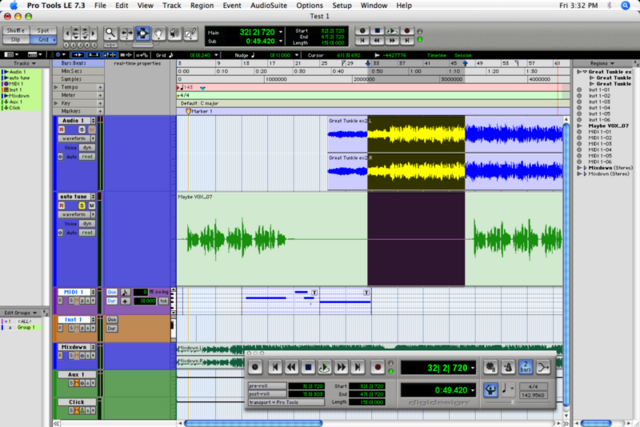Click the pre-roll button in Transport
The width and height of the screenshot is (640, 427).
[267, 386]
